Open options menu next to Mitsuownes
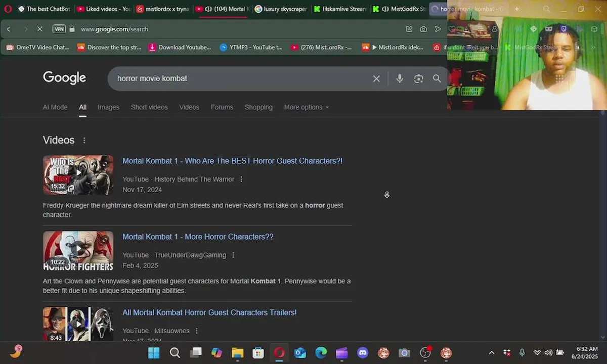The height and width of the screenshot is (364, 607). (x=197, y=331)
